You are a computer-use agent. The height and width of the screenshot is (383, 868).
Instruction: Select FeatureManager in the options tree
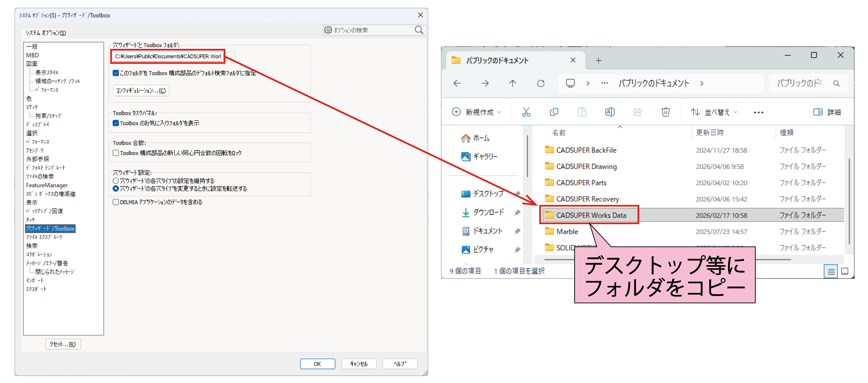pyautogui.click(x=47, y=185)
